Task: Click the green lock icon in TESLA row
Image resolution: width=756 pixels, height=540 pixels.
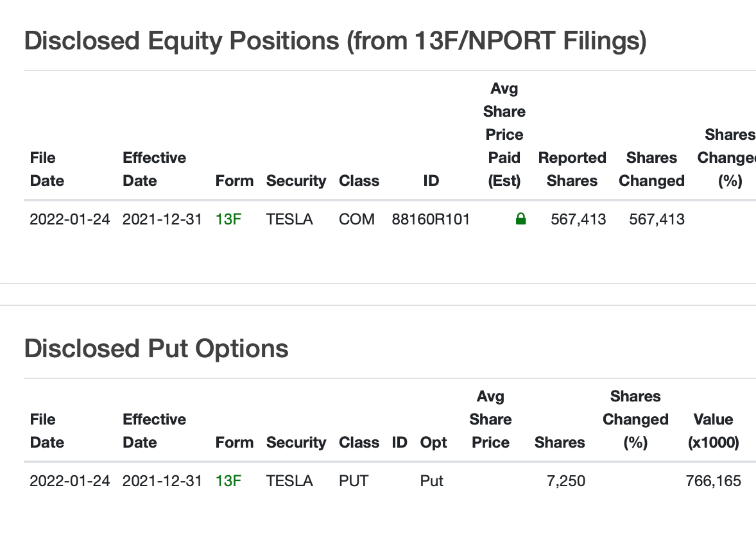Action: [x=520, y=219]
